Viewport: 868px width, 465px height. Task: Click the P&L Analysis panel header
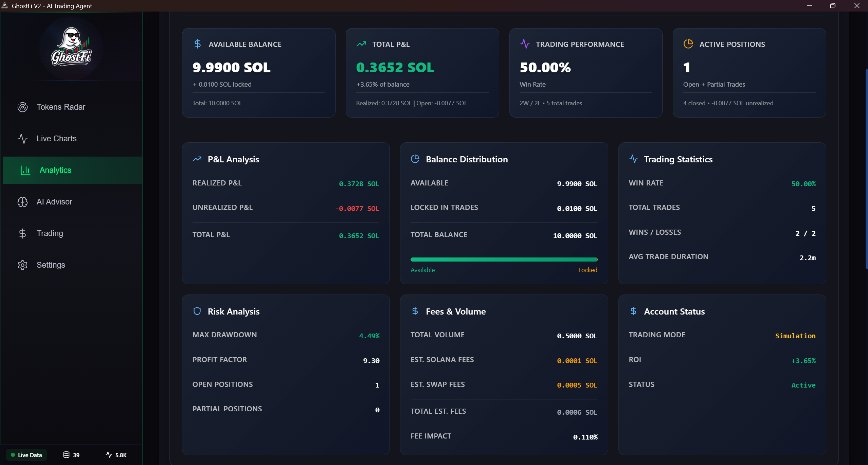pyautogui.click(x=233, y=159)
